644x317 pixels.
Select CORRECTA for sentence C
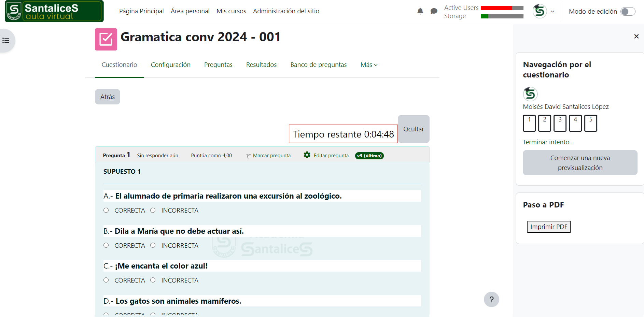coord(106,280)
